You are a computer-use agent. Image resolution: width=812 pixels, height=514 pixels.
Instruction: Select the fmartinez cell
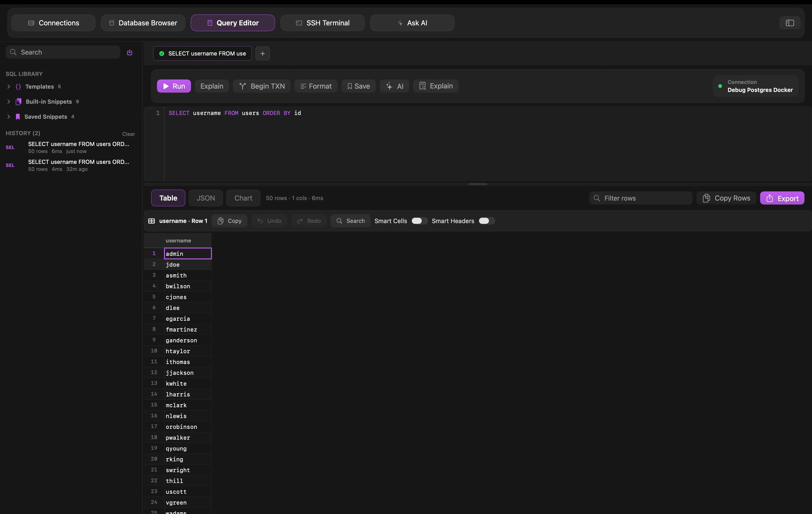point(188,329)
